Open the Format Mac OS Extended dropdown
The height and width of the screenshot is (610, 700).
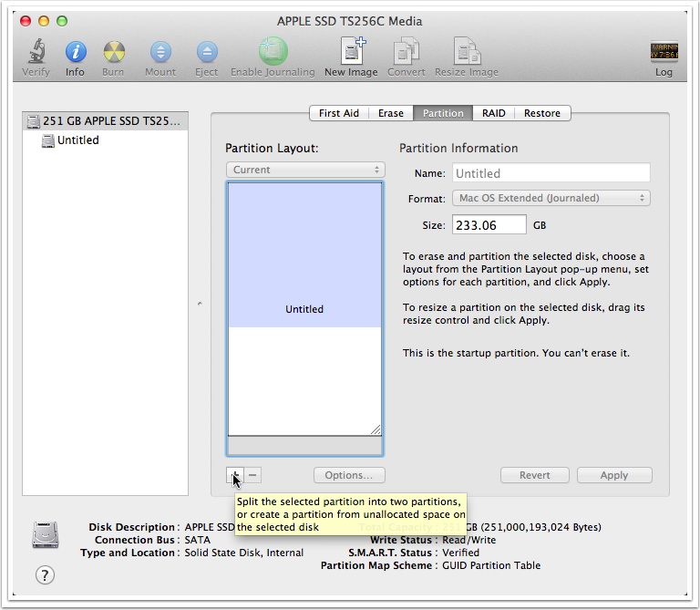551,198
